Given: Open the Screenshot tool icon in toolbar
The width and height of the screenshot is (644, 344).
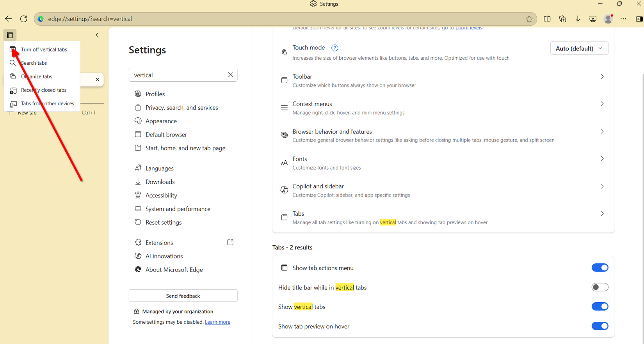Looking at the screenshot, I should [593, 19].
